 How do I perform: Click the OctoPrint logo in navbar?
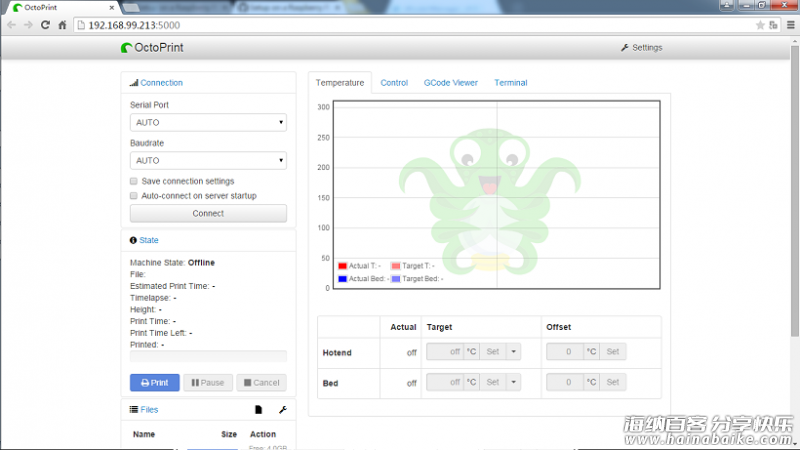(152, 47)
